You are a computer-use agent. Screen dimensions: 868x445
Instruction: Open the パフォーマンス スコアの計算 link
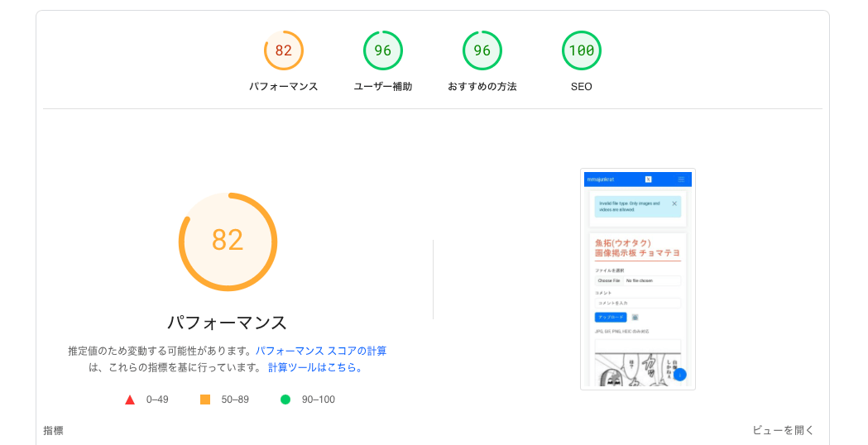click(x=321, y=351)
